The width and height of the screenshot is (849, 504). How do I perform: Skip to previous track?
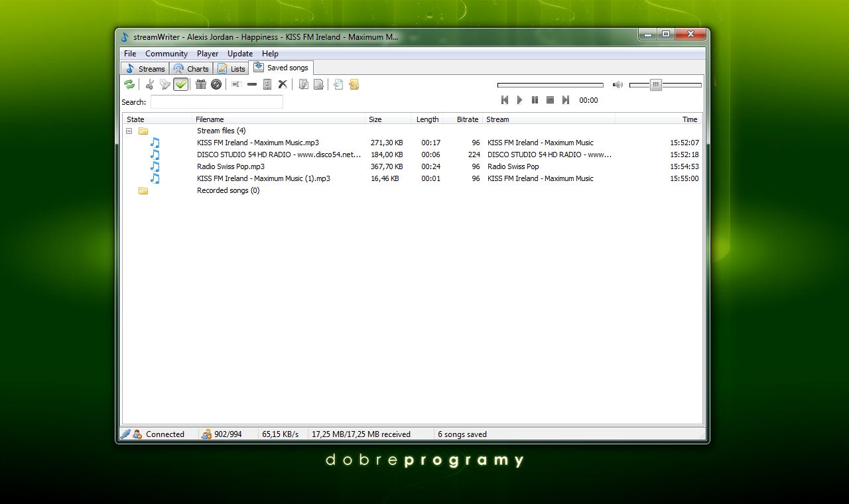[504, 100]
